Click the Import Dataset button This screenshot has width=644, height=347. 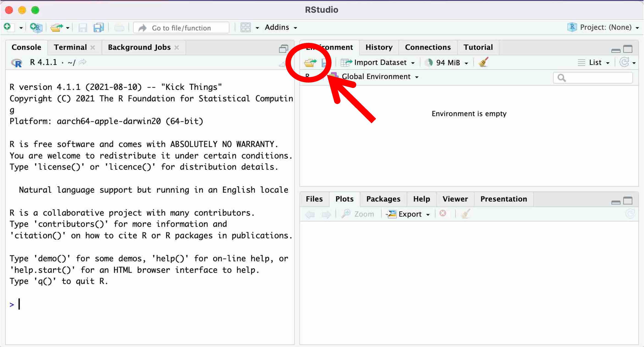(x=378, y=62)
